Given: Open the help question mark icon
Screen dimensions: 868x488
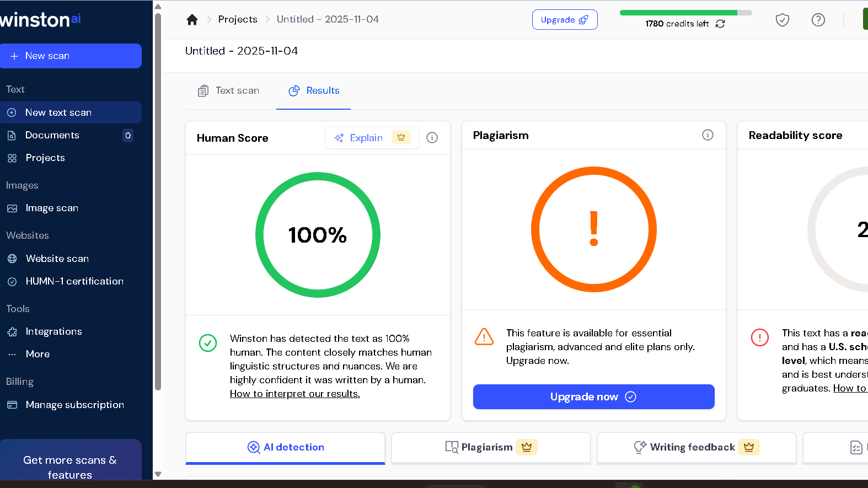Looking at the screenshot, I should click(818, 20).
